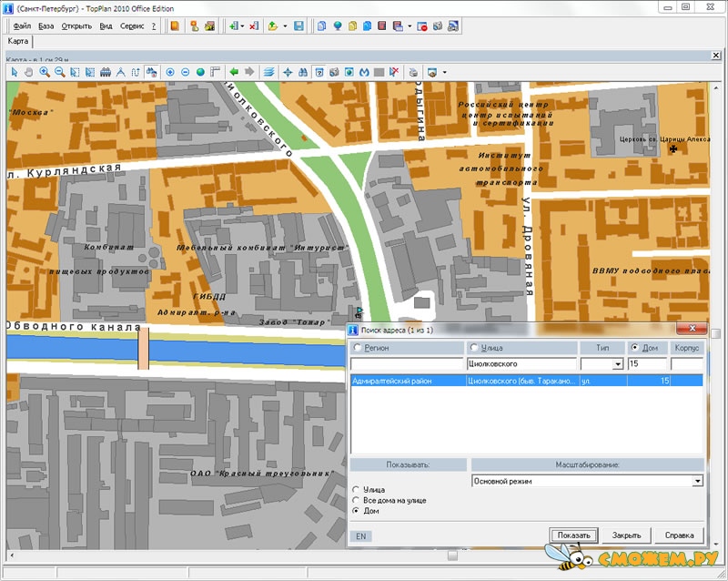Click the green globe full map icon
The image size is (728, 581).
tap(200, 72)
